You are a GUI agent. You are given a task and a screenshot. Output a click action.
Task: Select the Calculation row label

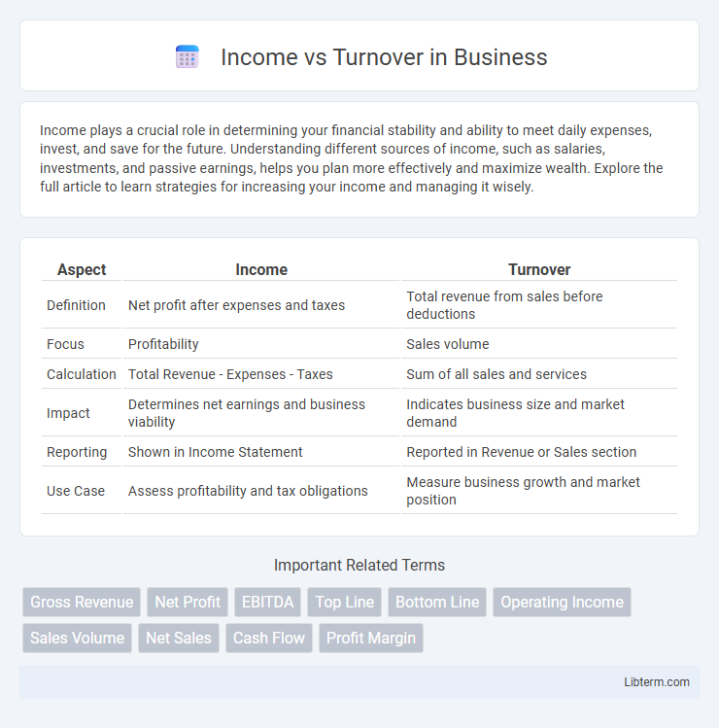coord(82,374)
